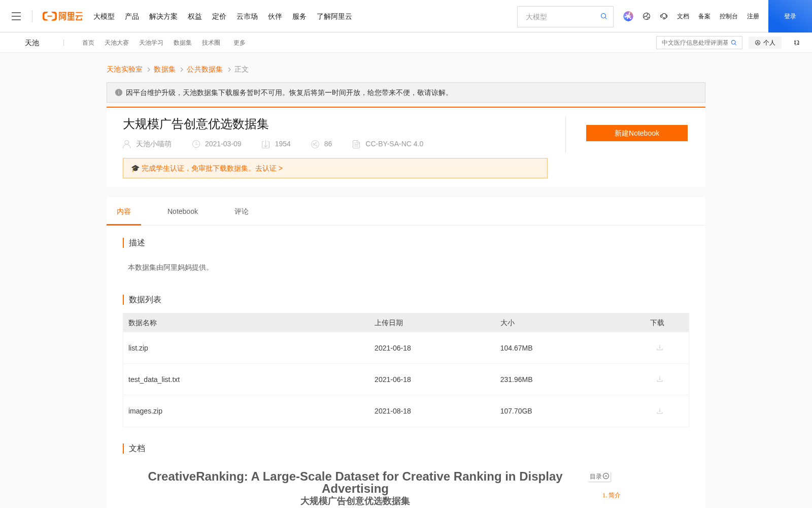Click the 注册 link
Image resolution: width=812 pixels, height=508 pixels.
(x=753, y=16)
